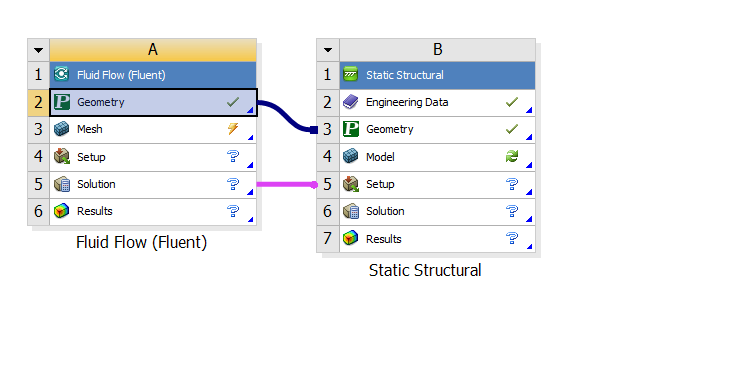This screenshot has width=749, height=390.
Task: Click the Mesh lightning-bolt status indicator
Action: (x=233, y=128)
